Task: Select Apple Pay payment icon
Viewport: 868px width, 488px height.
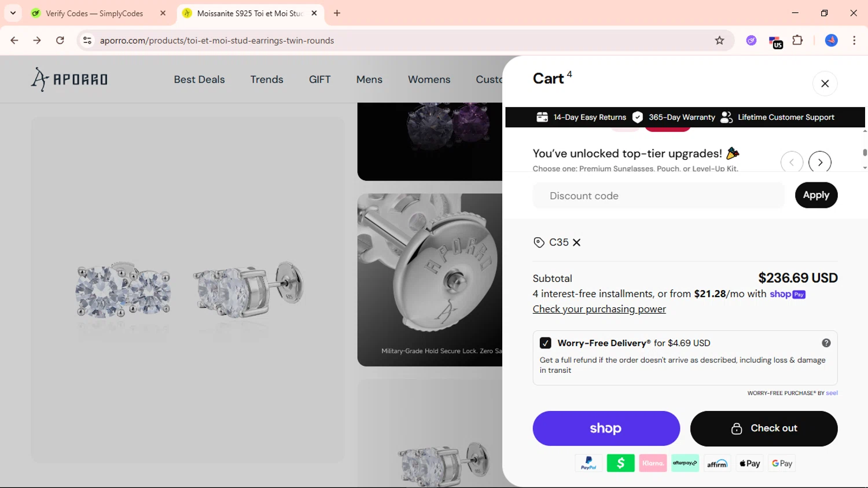Action: point(749,463)
